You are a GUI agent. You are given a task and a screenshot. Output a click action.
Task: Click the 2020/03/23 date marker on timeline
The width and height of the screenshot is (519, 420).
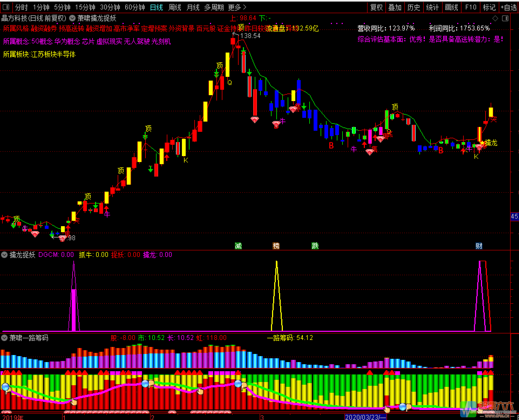pyautogui.click(x=365, y=417)
